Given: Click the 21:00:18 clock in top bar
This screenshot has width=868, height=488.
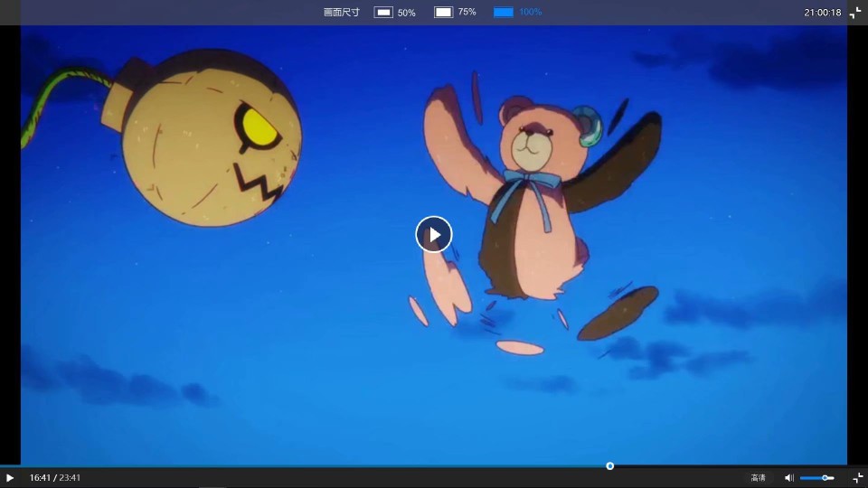Looking at the screenshot, I should (822, 13).
